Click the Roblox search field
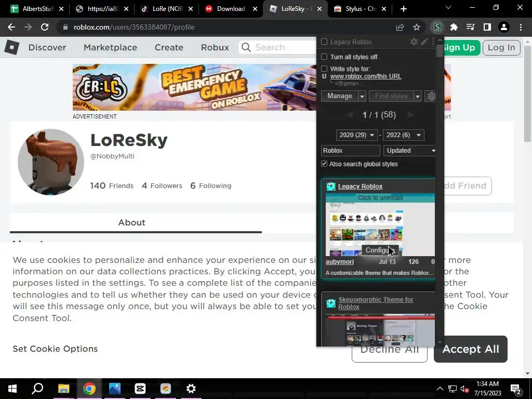 pos(277,47)
